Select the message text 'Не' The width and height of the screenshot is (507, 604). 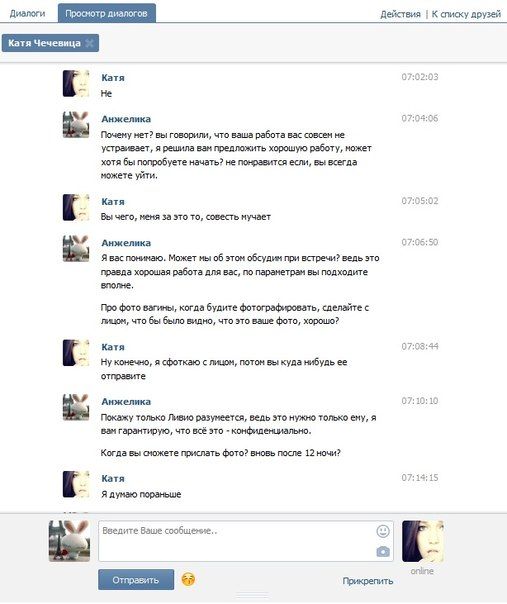(106, 94)
